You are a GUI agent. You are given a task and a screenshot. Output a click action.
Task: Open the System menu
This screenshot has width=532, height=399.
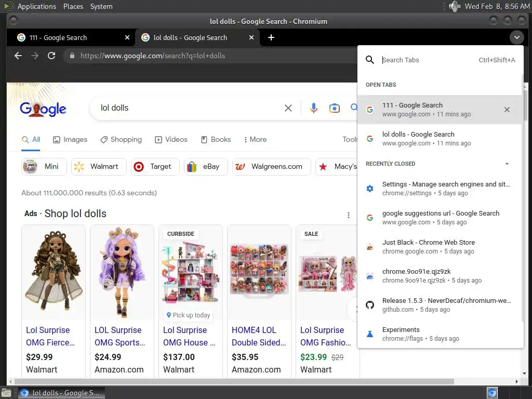click(x=101, y=6)
